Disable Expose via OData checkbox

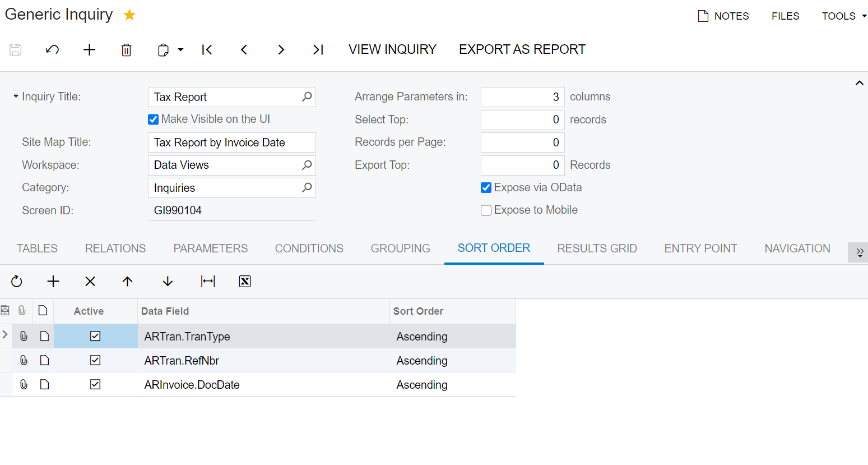pos(486,188)
